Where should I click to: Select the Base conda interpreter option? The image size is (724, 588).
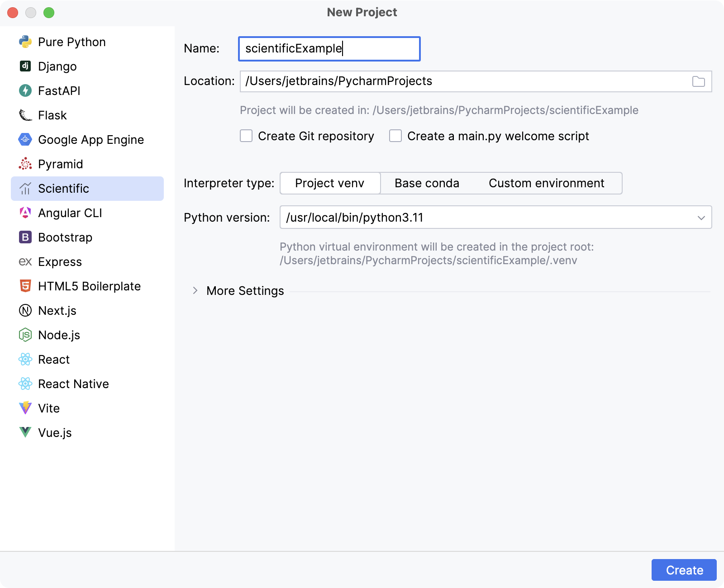[427, 183]
